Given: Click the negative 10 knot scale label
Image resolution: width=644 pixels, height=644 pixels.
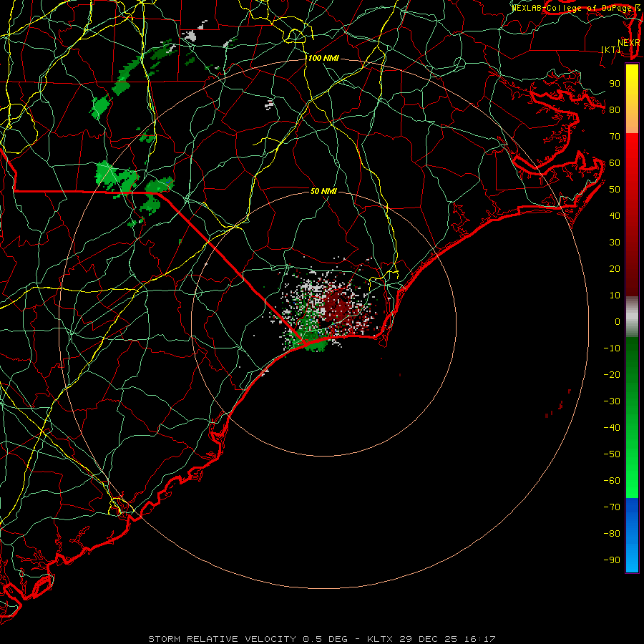Looking at the screenshot, I should (x=612, y=348).
